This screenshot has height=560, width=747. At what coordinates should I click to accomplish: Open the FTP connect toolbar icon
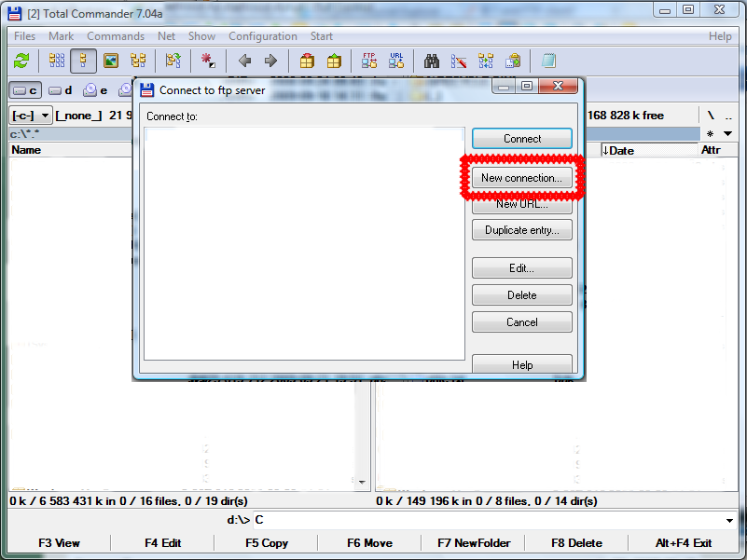click(x=369, y=61)
